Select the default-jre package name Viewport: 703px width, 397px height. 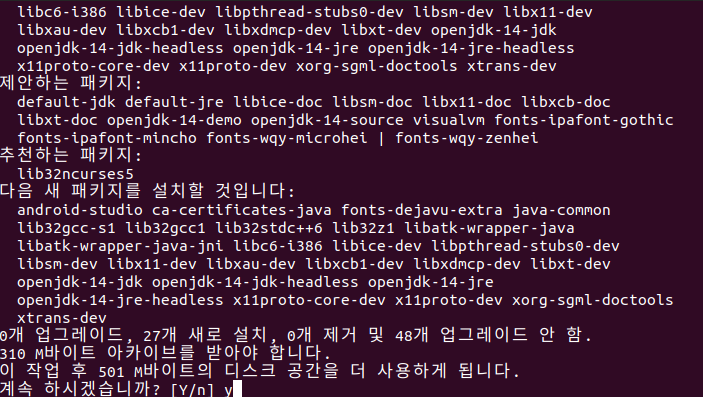click(x=174, y=102)
